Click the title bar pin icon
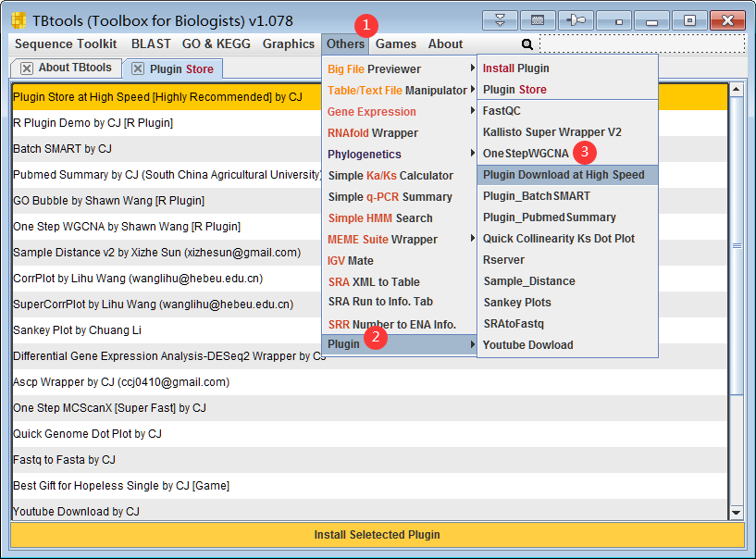 pos(576,20)
